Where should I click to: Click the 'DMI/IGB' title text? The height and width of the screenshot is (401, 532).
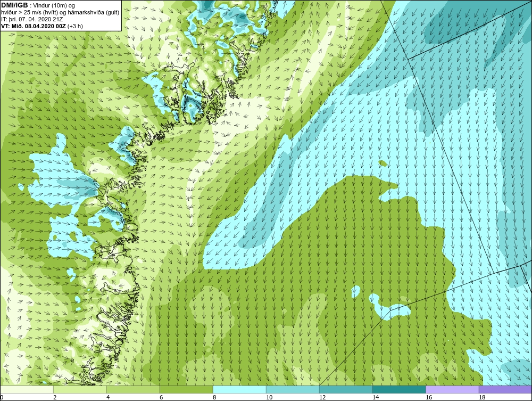(x=14, y=5)
